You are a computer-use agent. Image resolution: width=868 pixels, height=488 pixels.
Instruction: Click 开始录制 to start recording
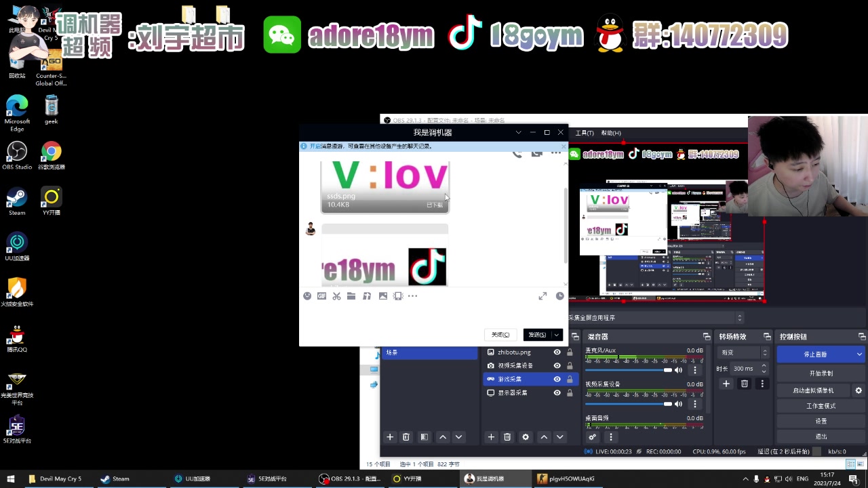[x=821, y=373]
